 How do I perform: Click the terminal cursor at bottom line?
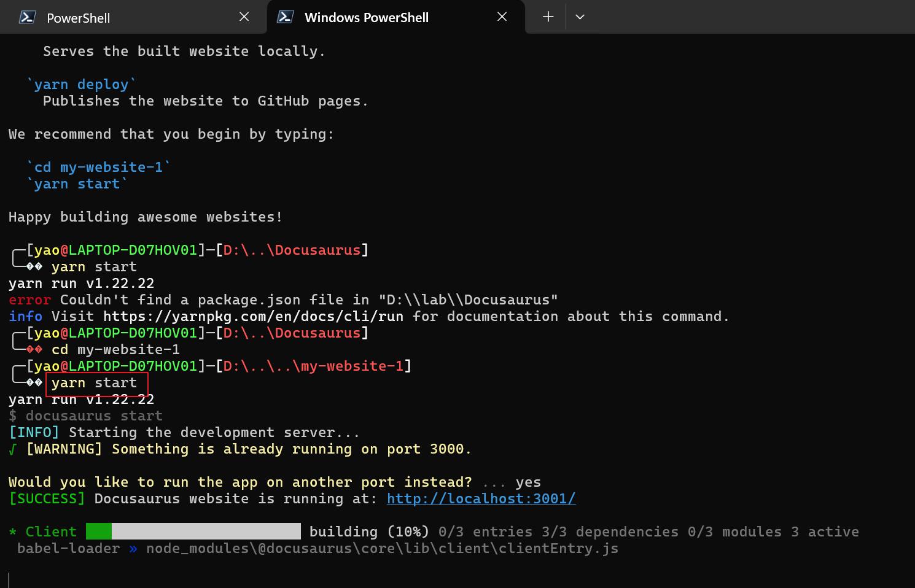[x=9, y=580]
